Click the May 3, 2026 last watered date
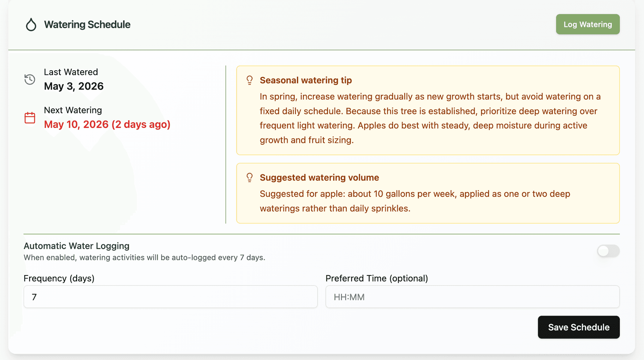Image resolution: width=644 pixels, height=360 pixels. coord(74,86)
